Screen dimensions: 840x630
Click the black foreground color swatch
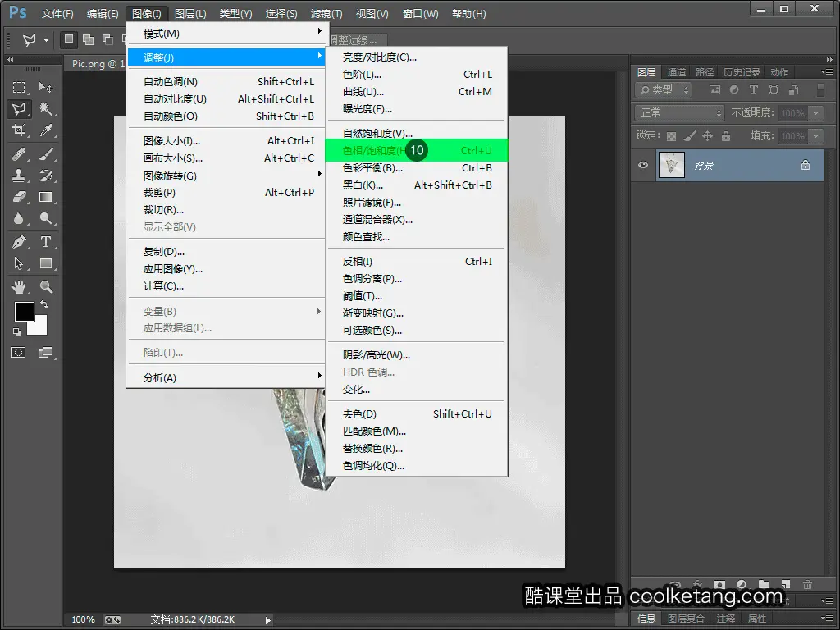24,311
